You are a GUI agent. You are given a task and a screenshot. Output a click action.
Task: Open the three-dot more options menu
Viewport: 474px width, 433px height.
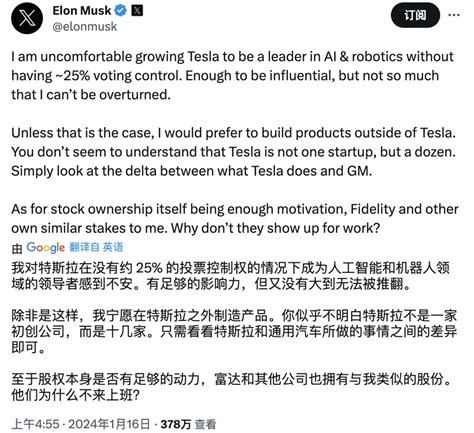tap(454, 15)
